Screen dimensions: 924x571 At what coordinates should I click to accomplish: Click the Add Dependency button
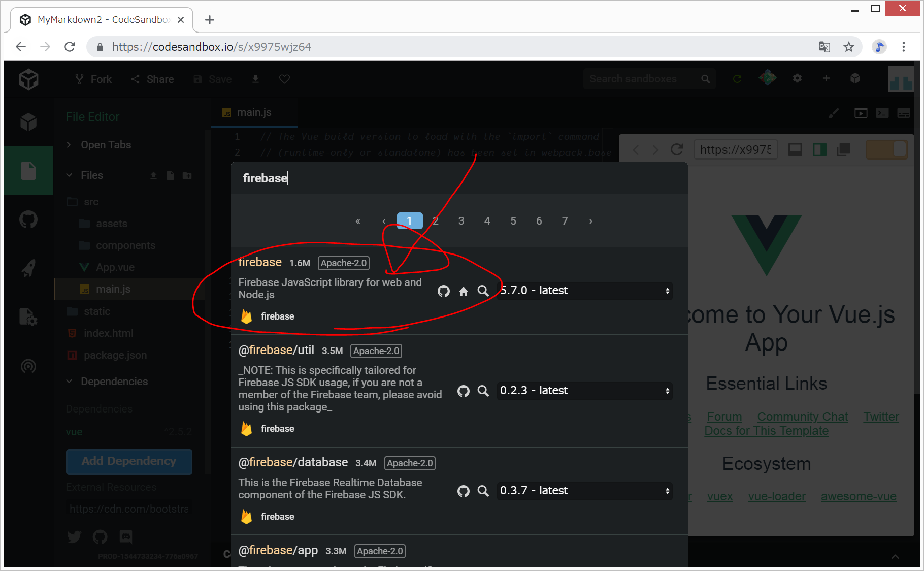click(x=129, y=461)
